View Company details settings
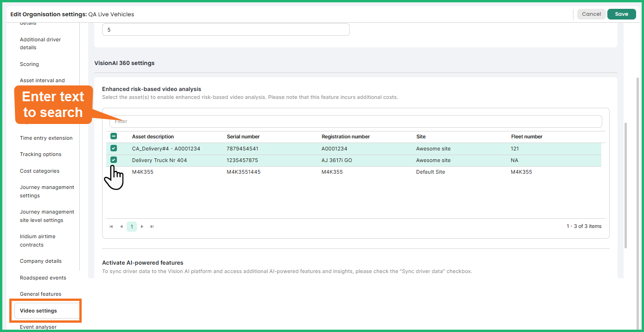 pyautogui.click(x=40, y=260)
